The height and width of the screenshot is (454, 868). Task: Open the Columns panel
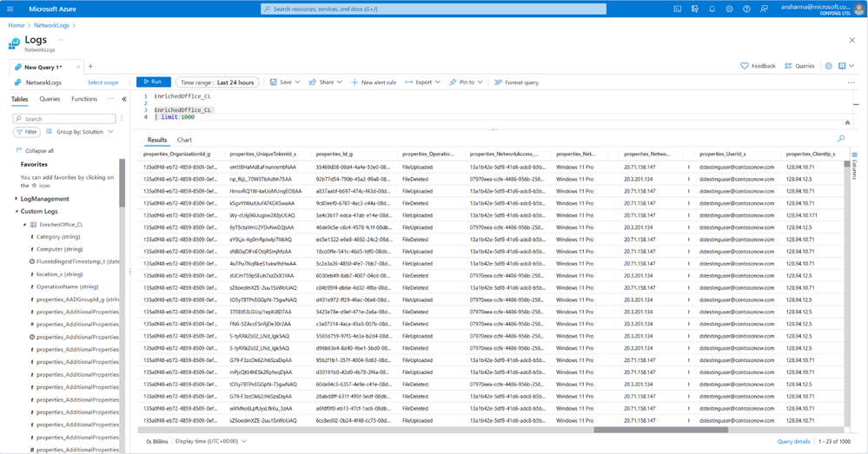tap(855, 166)
